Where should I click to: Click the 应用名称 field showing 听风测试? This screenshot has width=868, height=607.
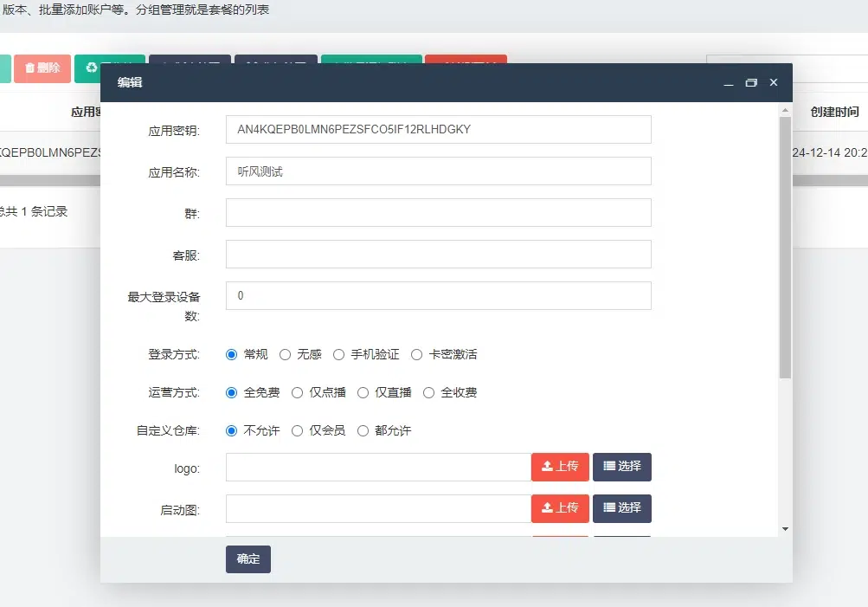[x=437, y=171]
